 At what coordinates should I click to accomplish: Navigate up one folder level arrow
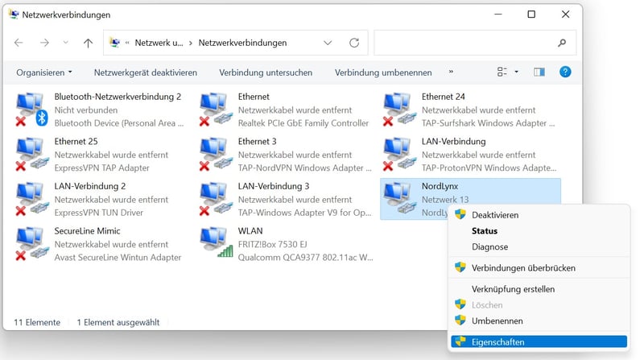click(x=88, y=43)
